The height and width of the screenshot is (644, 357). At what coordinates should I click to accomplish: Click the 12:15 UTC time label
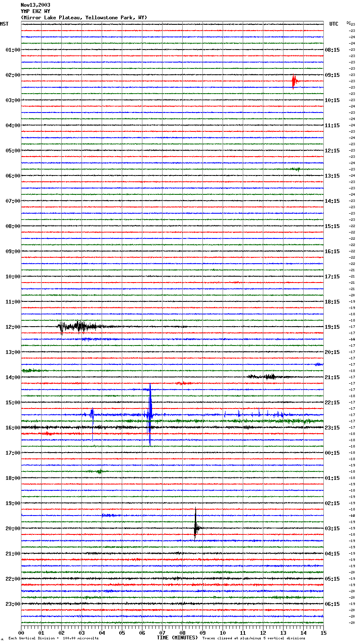pos(332,151)
